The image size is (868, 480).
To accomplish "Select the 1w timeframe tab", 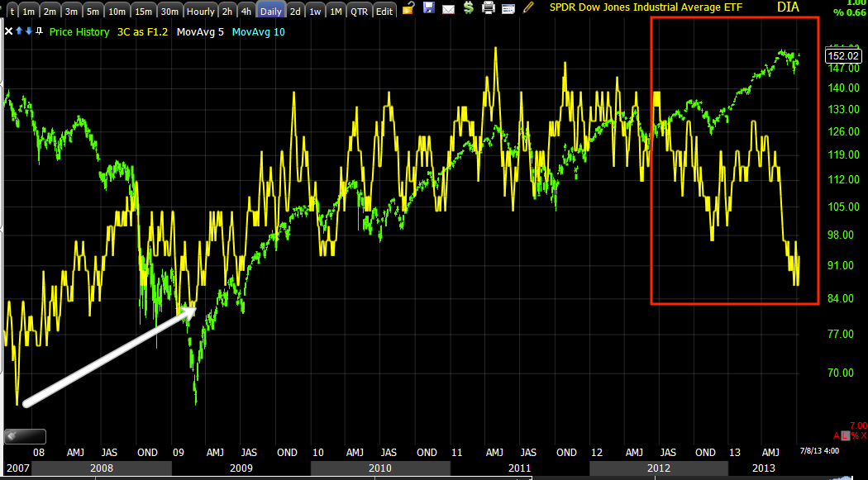I will click(315, 11).
